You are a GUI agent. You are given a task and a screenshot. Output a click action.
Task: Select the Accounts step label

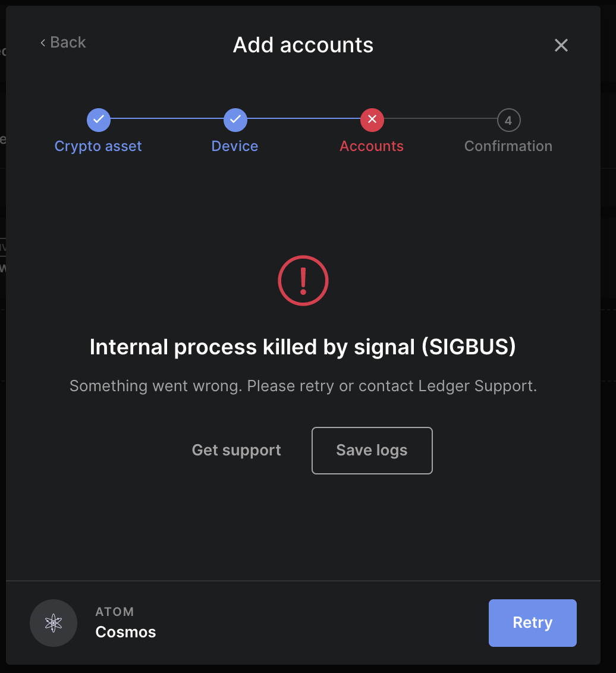[372, 146]
